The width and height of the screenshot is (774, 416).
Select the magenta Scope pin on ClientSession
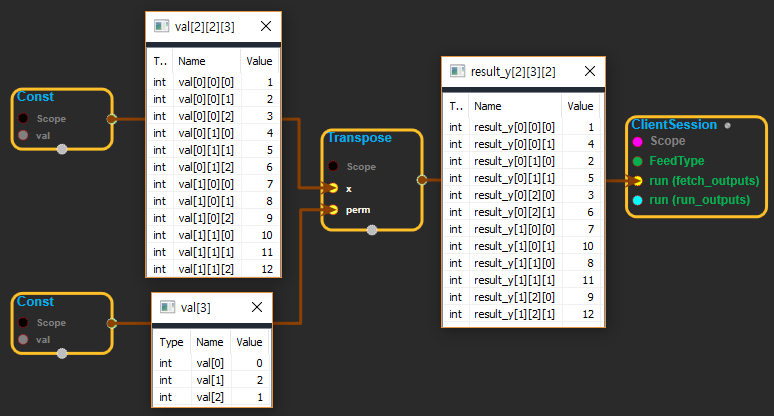(637, 142)
